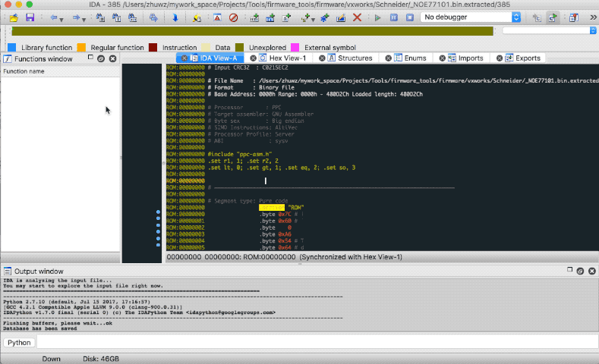
Task: Click the '#include "ppc-asm.h"' line
Action: (x=239, y=154)
